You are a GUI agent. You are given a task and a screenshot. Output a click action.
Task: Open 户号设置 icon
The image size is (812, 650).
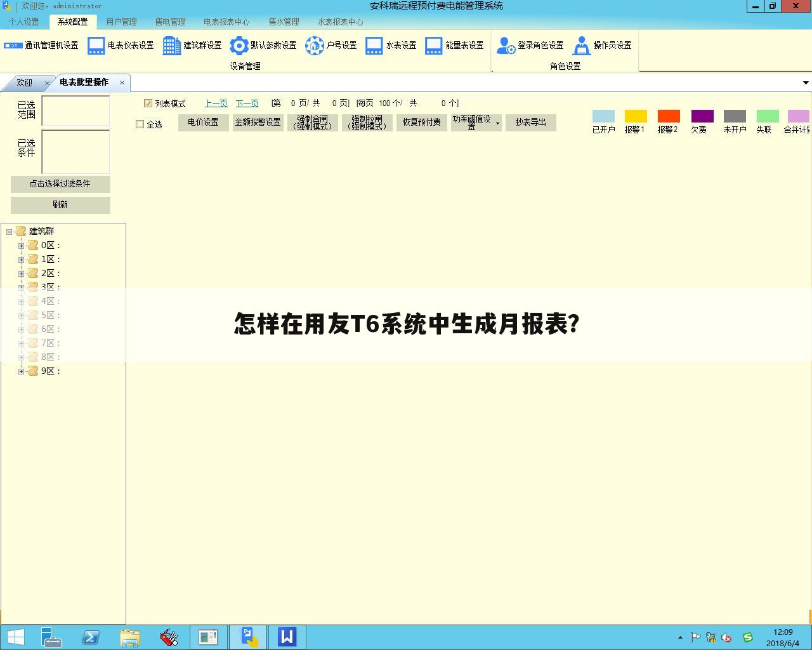pyautogui.click(x=315, y=46)
